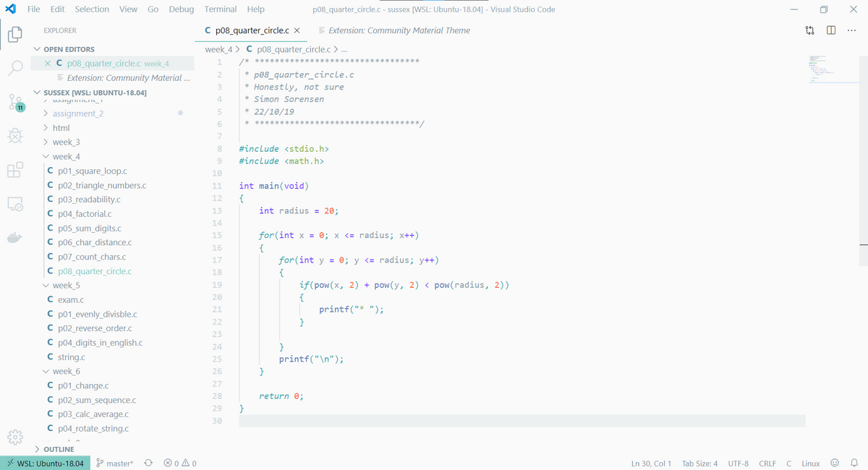Click the WSL: Ubuntu-18.04 remote indicator

click(45, 463)
